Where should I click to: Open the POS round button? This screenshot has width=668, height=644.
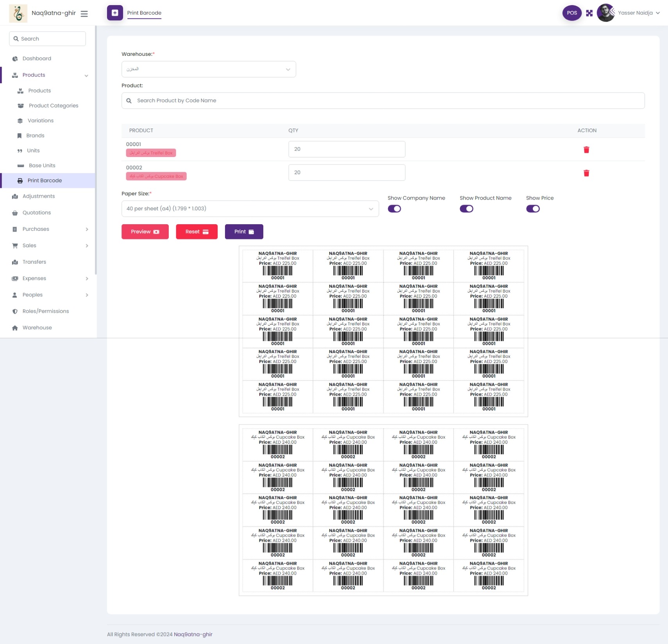pyautogui.click(x=572, y=13)
